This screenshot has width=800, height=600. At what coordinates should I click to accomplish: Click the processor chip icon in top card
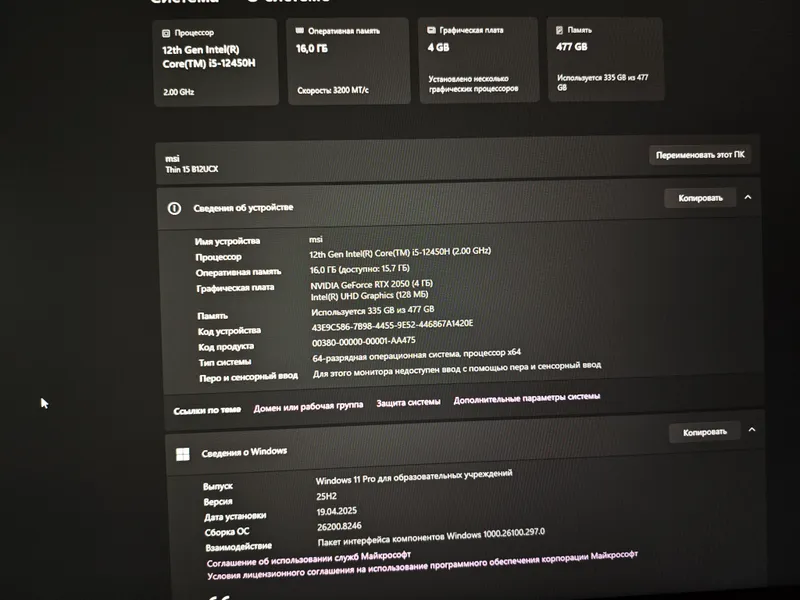[x=166, y=34]
